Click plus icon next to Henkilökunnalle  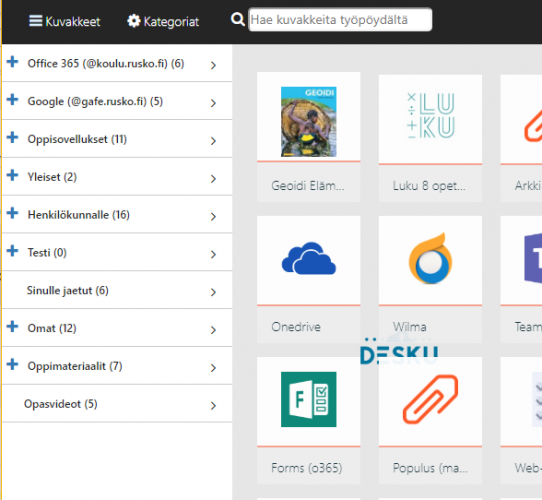[12, 213]
